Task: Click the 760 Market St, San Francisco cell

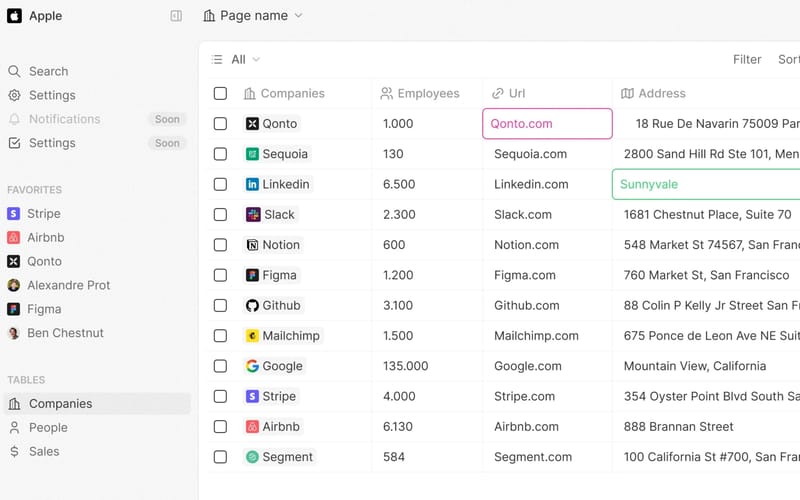Action: tap(706, 276)
